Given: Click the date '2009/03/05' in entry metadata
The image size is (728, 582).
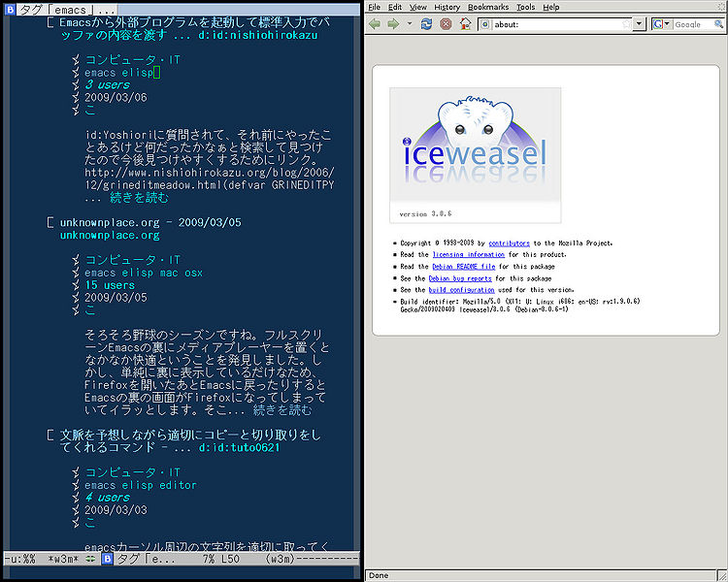Looking at the screenshot, I should pos(116,298).
